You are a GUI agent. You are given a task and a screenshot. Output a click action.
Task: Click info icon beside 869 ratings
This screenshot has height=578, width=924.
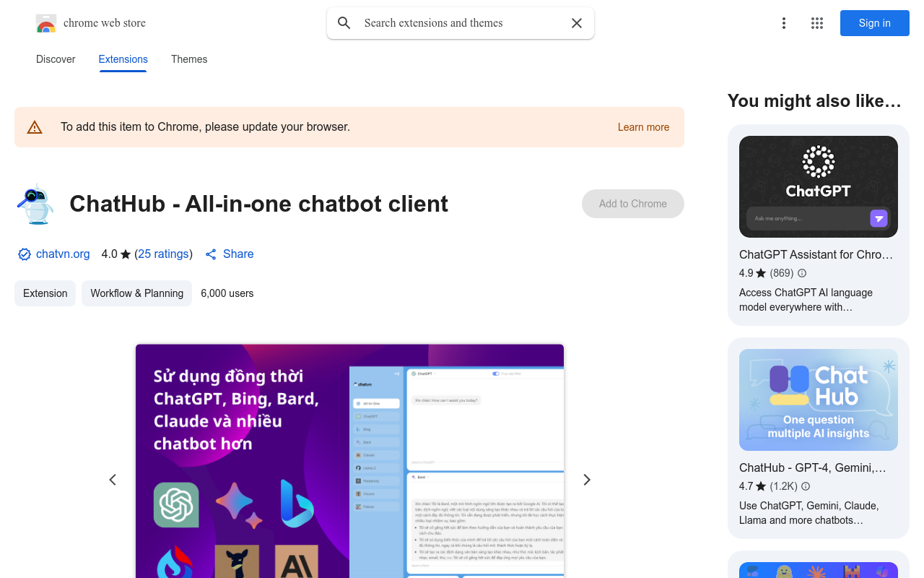click(802, 273)
